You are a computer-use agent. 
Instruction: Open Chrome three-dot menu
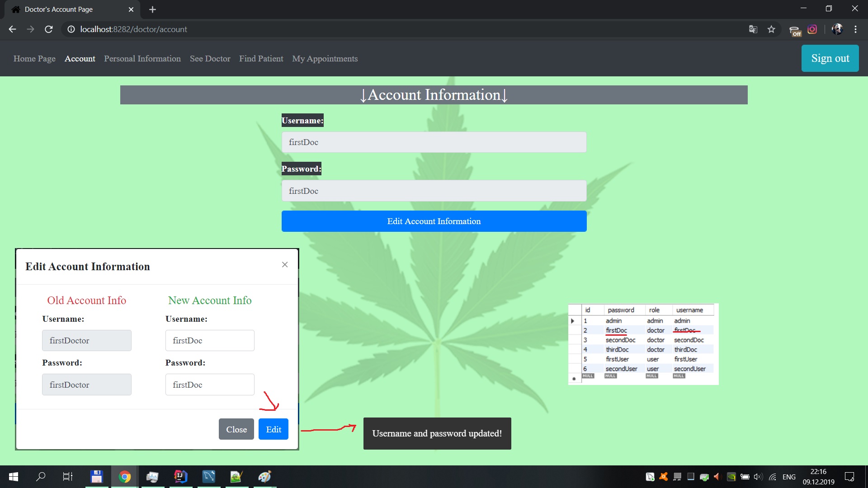[x=855, y=29]
